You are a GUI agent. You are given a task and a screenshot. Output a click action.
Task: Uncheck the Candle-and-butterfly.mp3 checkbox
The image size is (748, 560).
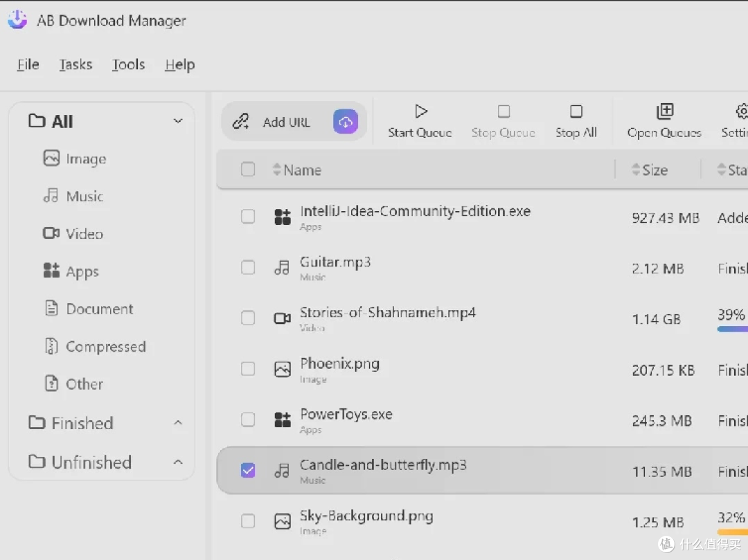coord(248,471)
